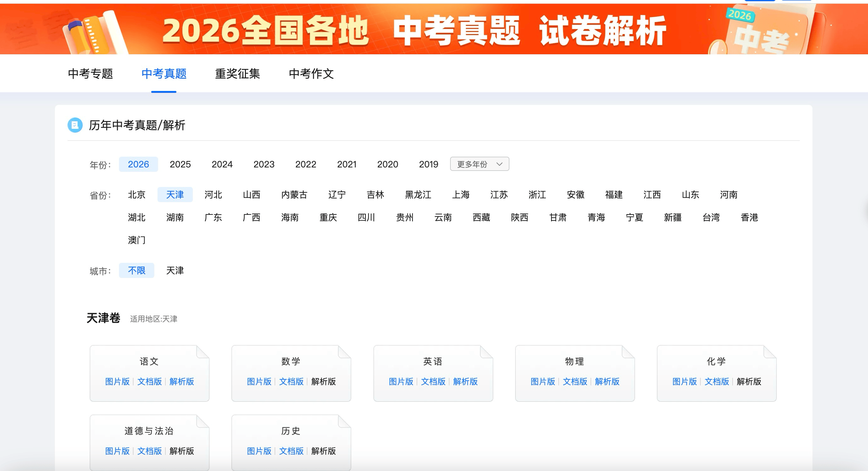This screenshot has width=868, height=471.
Task: Open 英语 文档版 paper
Action: click(x=433, y=382)
